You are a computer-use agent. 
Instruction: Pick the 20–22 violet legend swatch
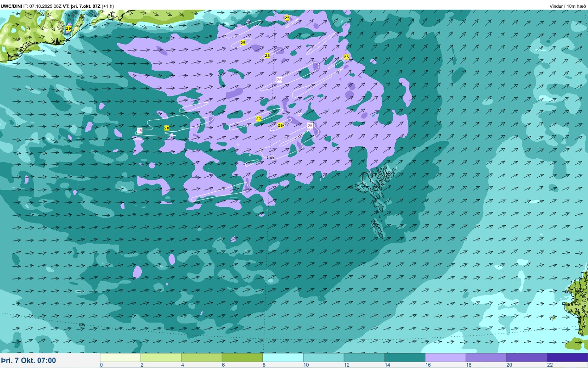527,357
